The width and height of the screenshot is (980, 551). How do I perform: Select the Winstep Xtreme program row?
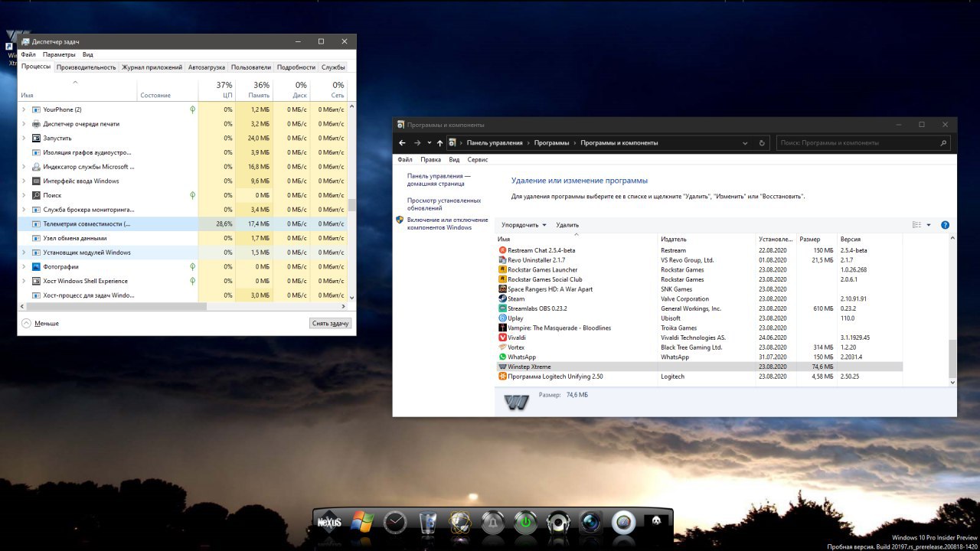pos(699,367)
